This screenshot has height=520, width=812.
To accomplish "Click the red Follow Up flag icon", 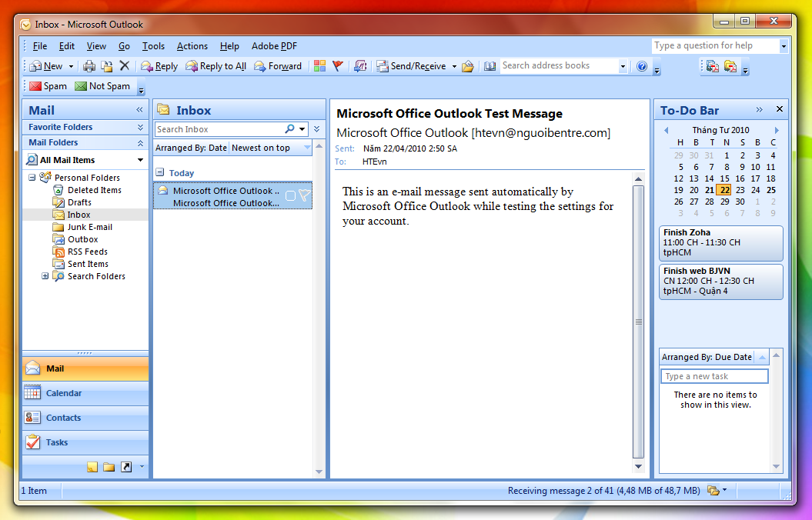I will 338,66.
